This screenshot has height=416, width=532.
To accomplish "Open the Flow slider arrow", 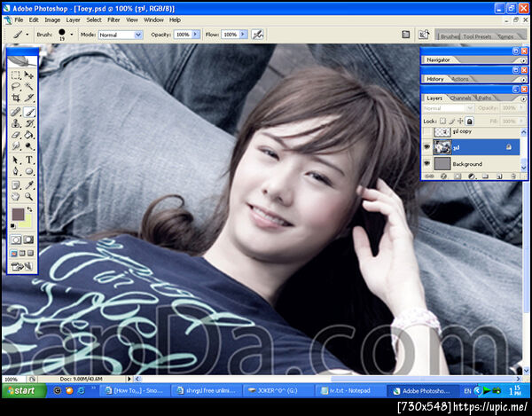I will click(x=243, y=35).
